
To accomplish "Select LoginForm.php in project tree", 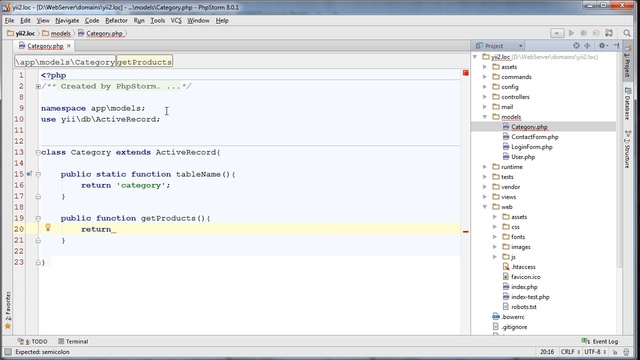I will pyautogui.click(x=531, y=147).
